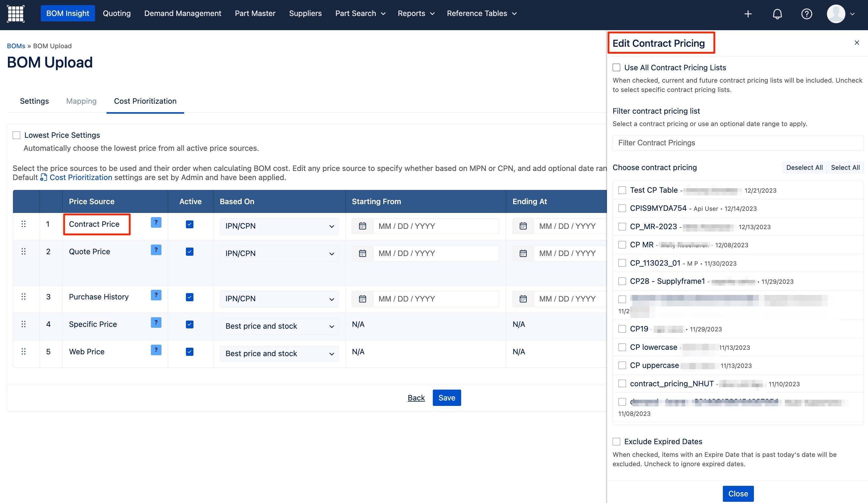Uncheck Active for Specific Price
This screenshot has height=503, width=868.
pyautogui.click(x=190, y=324)
